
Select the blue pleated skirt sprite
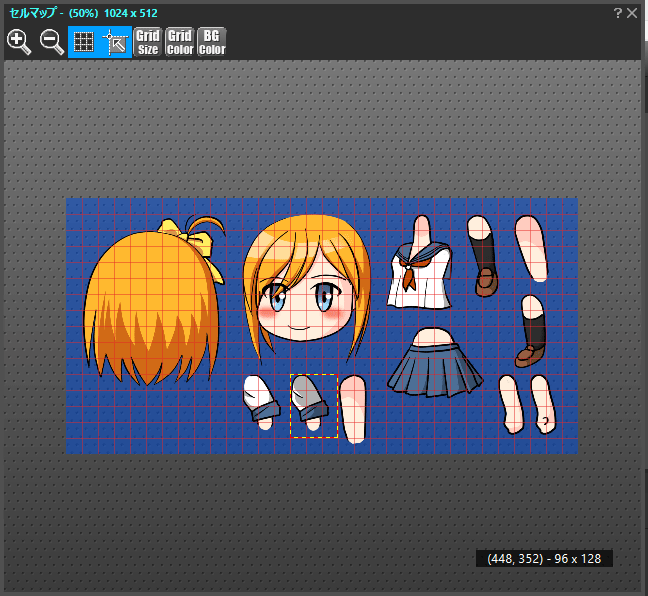click(435, 362)
